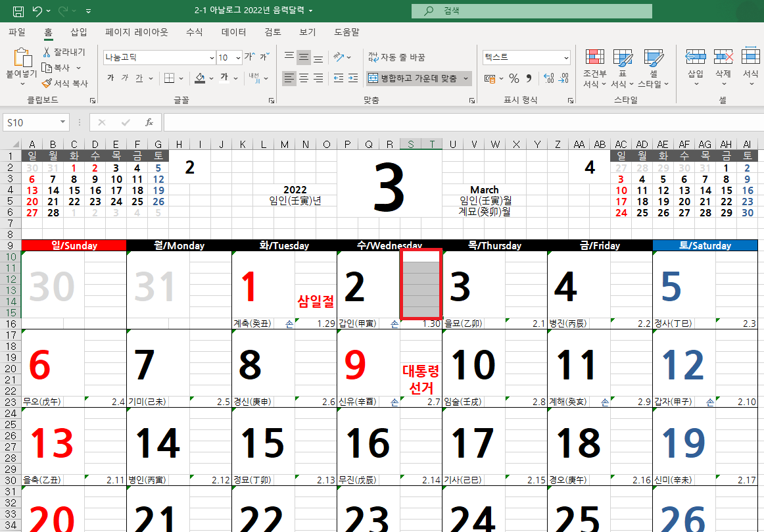Toggle underline 간 formatting
This screenshot has width=764, height=532.
(x=139, y=78)
